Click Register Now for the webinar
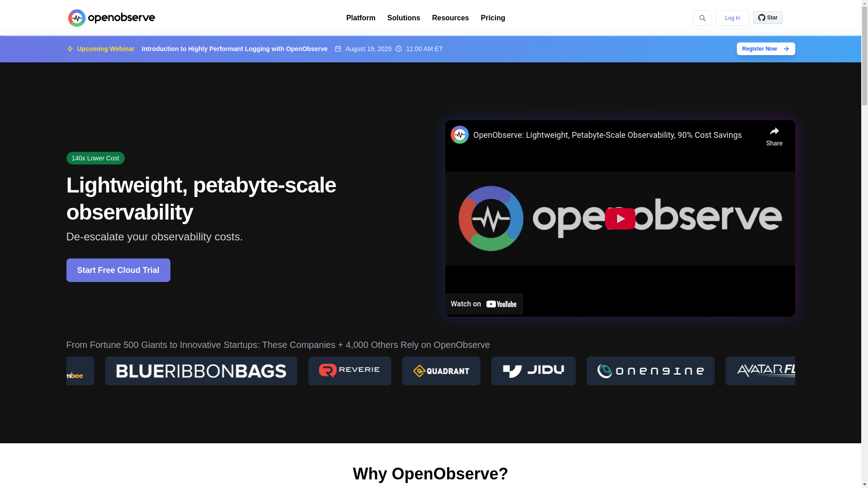The image size is (868, 488). [x=766, y=49]
